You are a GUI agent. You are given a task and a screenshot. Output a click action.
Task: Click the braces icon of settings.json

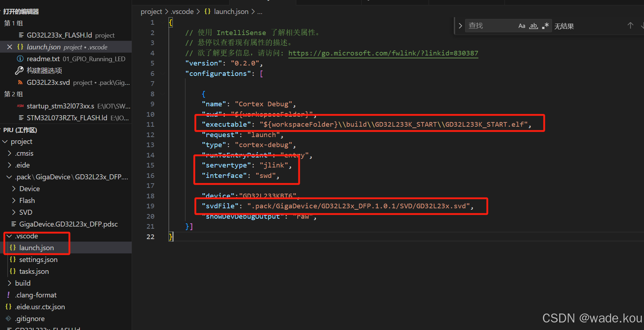[x=13, y=259]
